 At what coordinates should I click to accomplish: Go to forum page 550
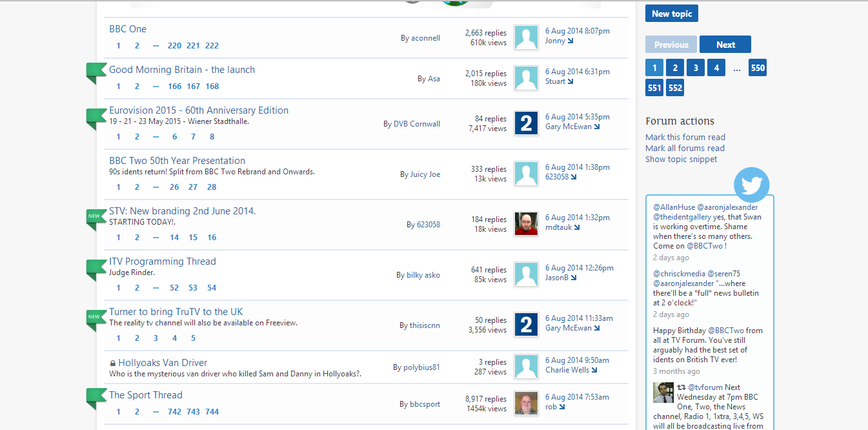758,68
